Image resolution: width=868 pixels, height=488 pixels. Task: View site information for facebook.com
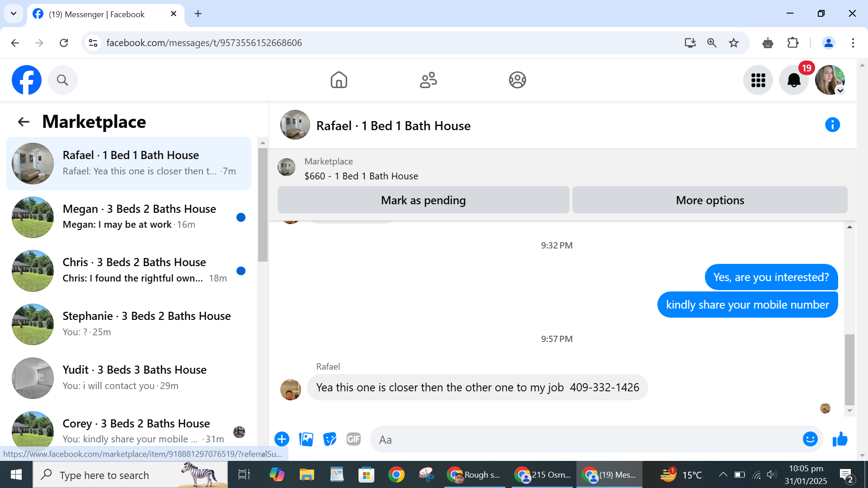pyautogui.click(x=93, y=43)
